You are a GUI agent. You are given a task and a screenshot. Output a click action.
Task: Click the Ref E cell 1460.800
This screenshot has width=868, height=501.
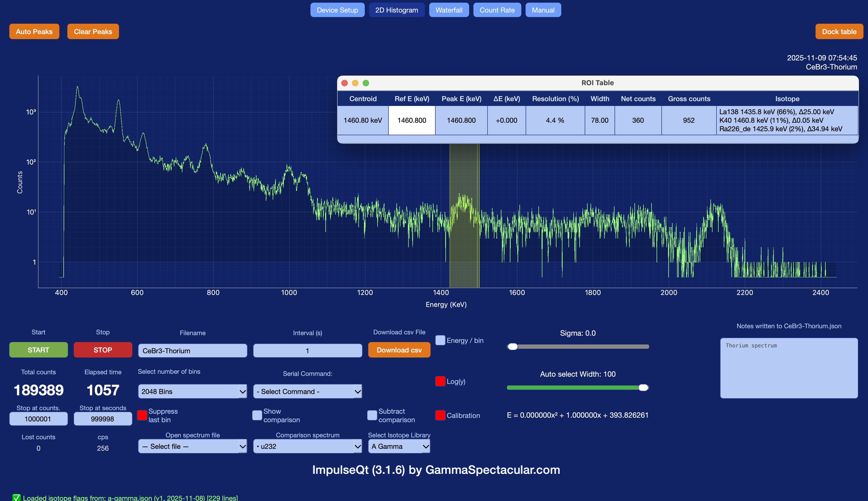click(x=412, y=120)
